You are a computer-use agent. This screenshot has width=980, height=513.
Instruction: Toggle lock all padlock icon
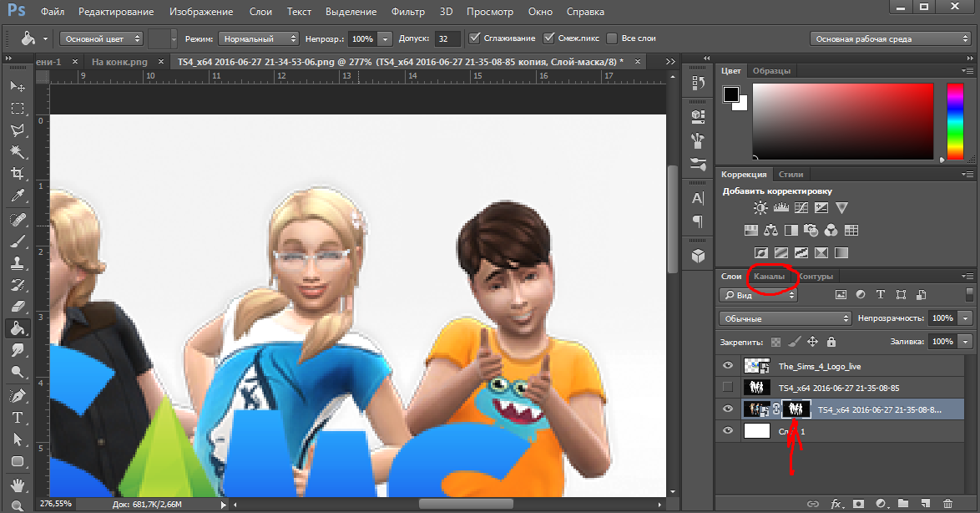tap(831, 342)
